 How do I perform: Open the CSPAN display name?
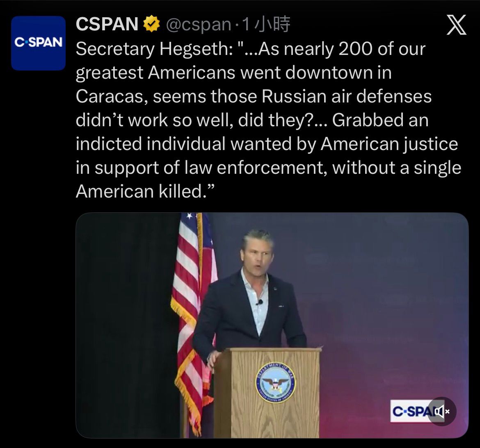[107, 25]
